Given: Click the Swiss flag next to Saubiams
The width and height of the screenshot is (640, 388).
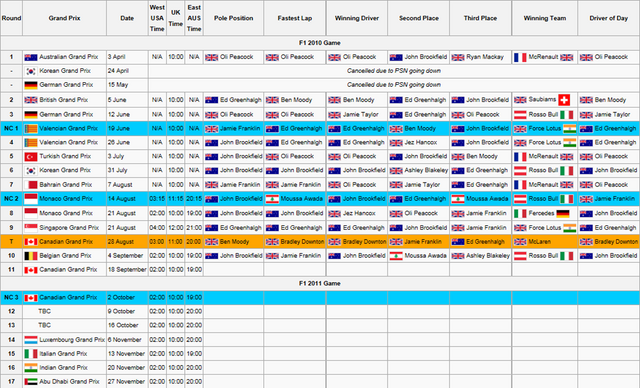Looking at the screenshot, I should (x=564, y=100).
